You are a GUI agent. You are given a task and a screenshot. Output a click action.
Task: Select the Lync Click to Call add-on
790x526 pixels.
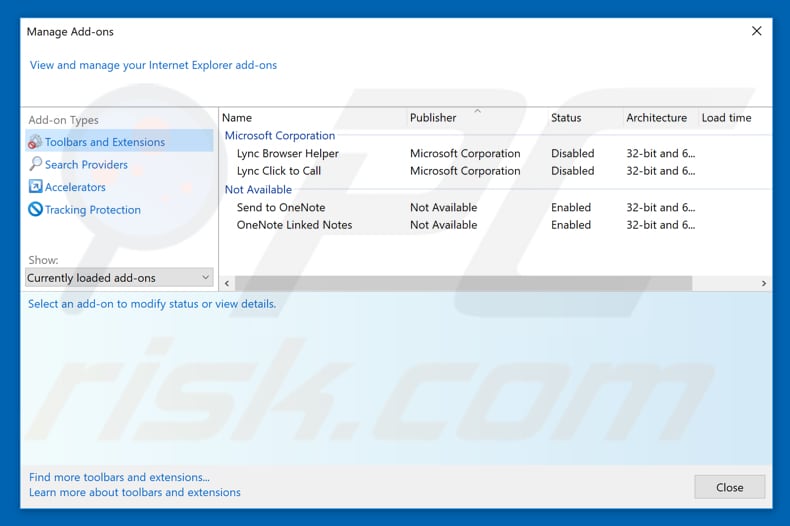(279, 171)
